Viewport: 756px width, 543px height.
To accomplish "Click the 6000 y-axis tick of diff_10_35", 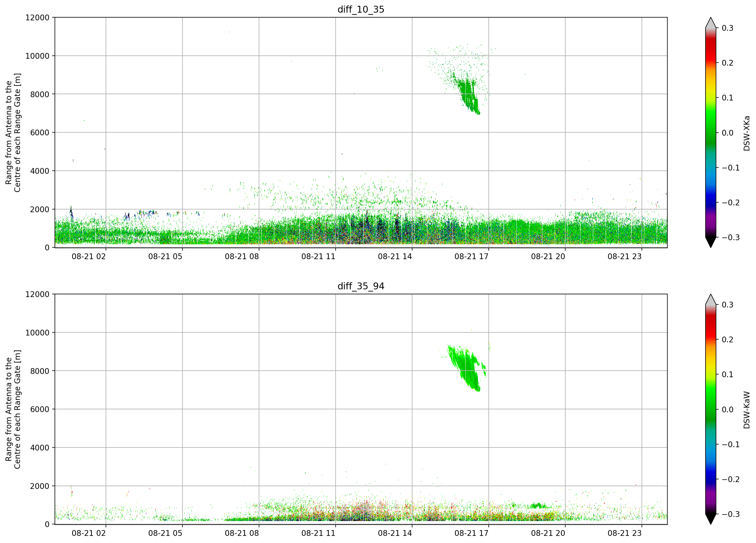I will point(40,133).
